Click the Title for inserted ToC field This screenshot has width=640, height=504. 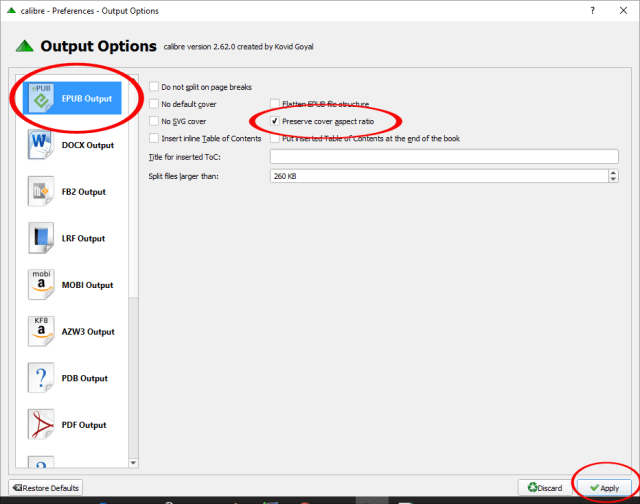[x=444, y=156]
